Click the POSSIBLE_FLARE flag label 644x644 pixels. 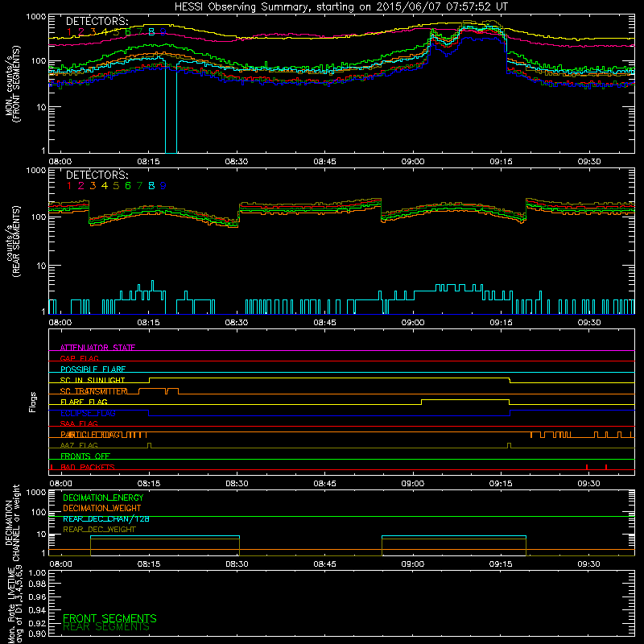93,369
